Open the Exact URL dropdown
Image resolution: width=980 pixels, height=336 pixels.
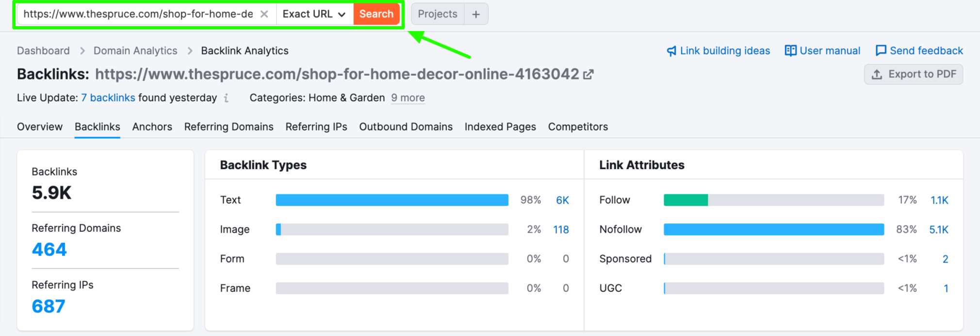click(x=314, y=14)
